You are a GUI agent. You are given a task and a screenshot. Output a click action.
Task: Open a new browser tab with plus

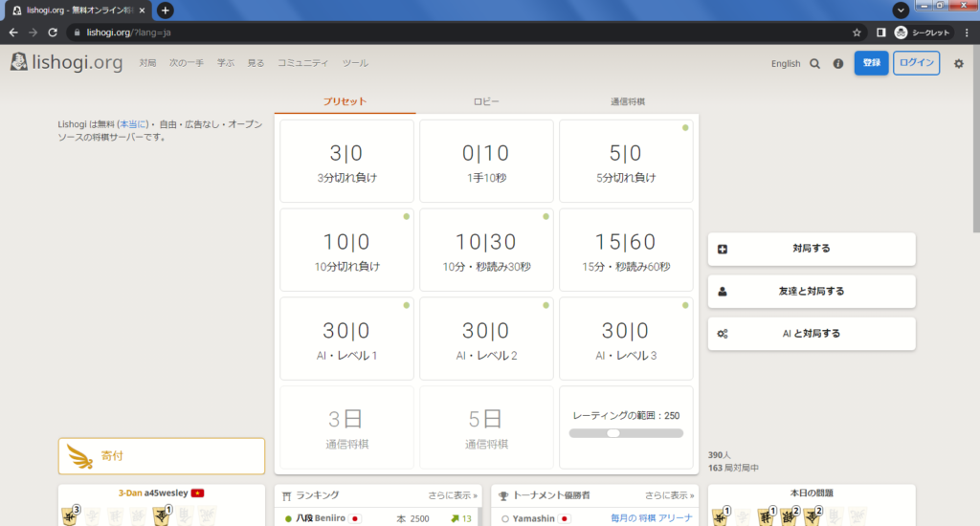[165, 10]
